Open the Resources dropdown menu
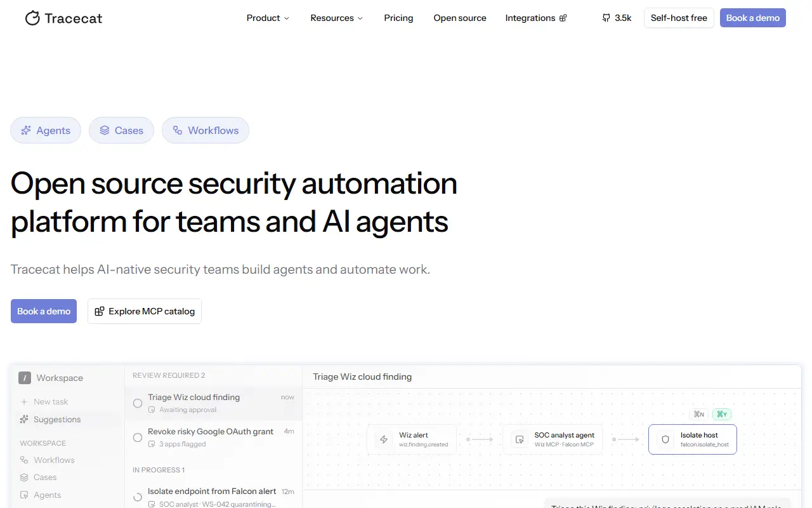812x508 pixels. pyautogui.click(x=336, y=18)
